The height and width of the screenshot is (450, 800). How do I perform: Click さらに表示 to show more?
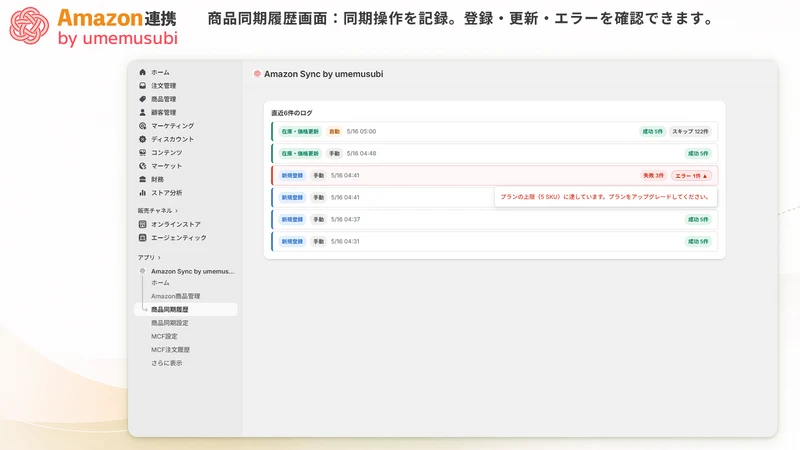click(x=166, y=363)
